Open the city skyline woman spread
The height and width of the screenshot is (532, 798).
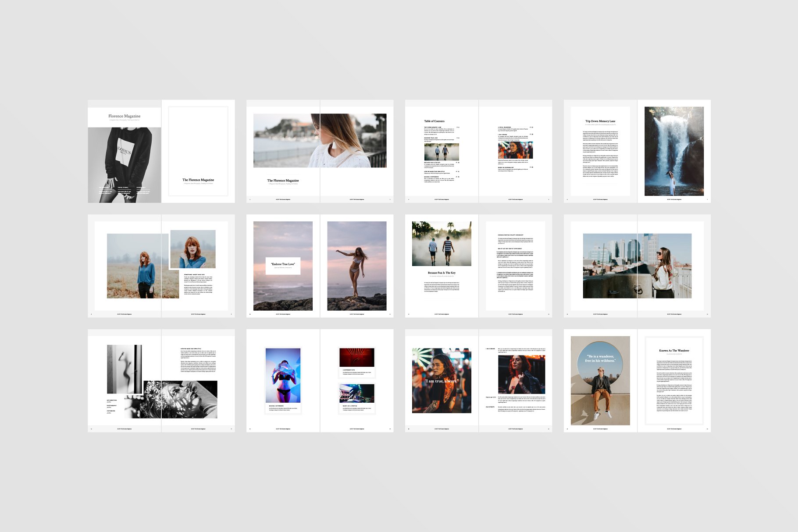637,266
